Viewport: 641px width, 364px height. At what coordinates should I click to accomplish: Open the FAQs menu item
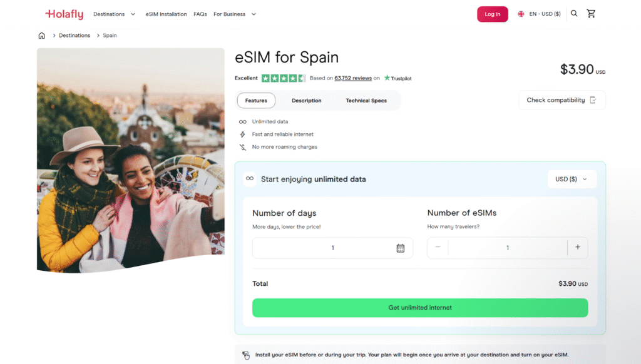point(200,13)
